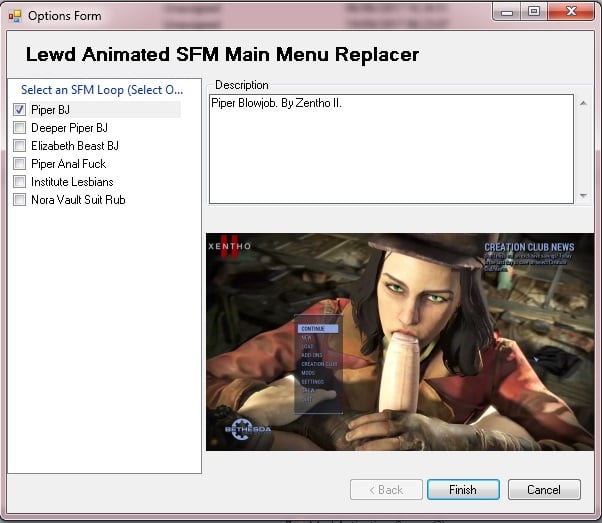Click the 'Select an SFM Loop' group header
The image size is (602, 523).
(x=102, y=90)
